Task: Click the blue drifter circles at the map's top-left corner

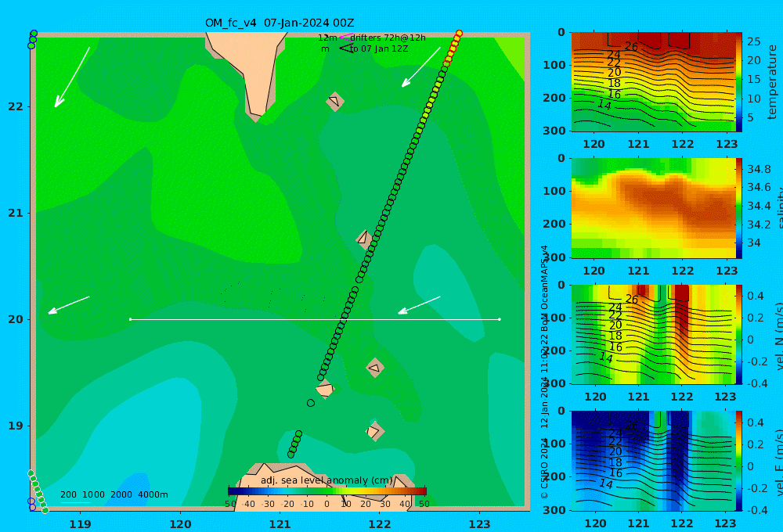Action: point(32,39)
